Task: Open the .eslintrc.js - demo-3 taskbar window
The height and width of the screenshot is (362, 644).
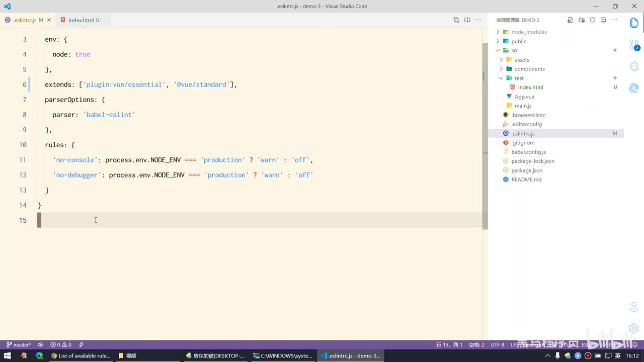Action: (350, 355)
